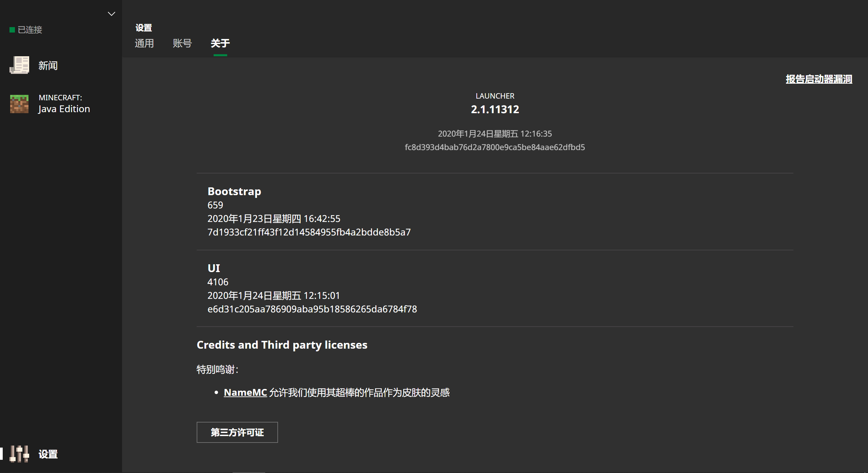Click launcher date 2020年1月24日星期五 12:16:35
The height and width of the screenshot is (473, 868).
point(495,133)
